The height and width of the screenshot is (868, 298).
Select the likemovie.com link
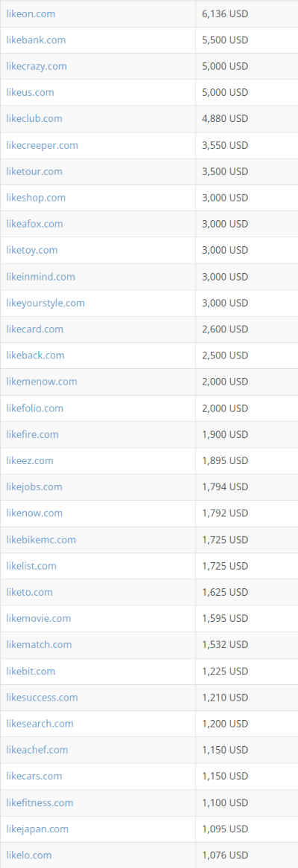click(x=38, y=618)
